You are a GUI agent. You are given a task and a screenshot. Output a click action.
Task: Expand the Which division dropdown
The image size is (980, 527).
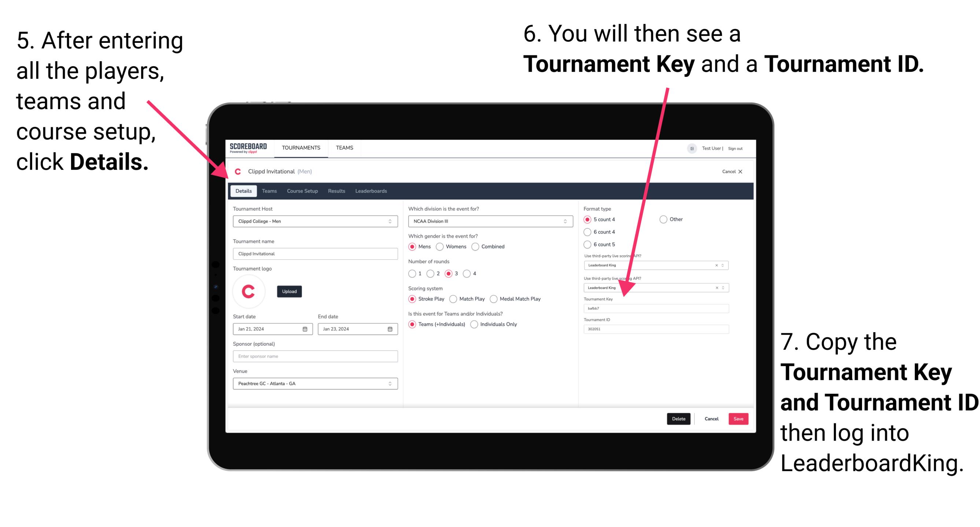click(567, 221)
